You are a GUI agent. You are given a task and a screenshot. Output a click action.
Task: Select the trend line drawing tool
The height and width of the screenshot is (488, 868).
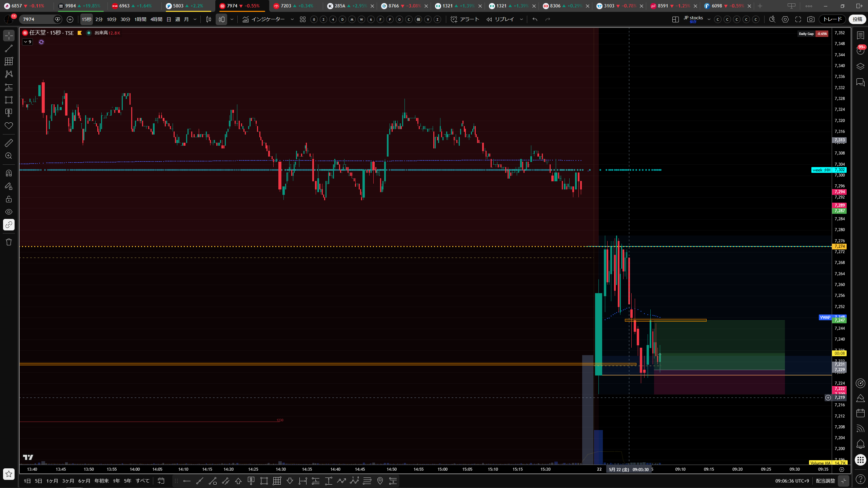click(x=9, y=48)
